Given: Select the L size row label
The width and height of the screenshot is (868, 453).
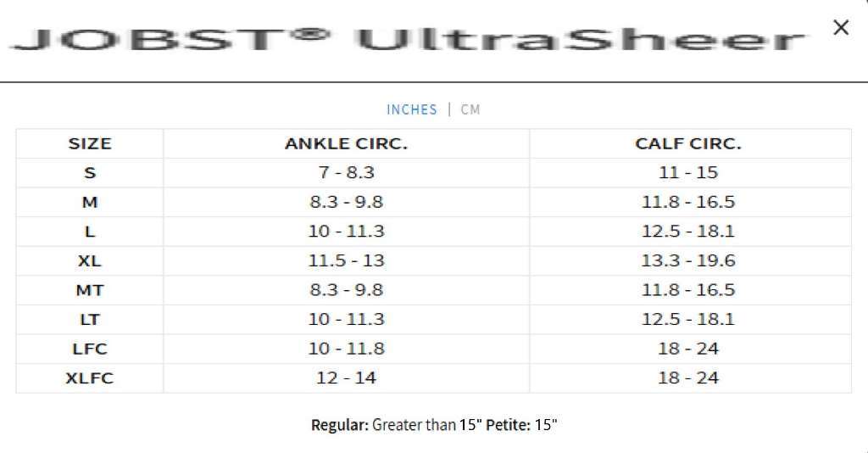Looking at the screenshot, I should click(x=90, y=232).
